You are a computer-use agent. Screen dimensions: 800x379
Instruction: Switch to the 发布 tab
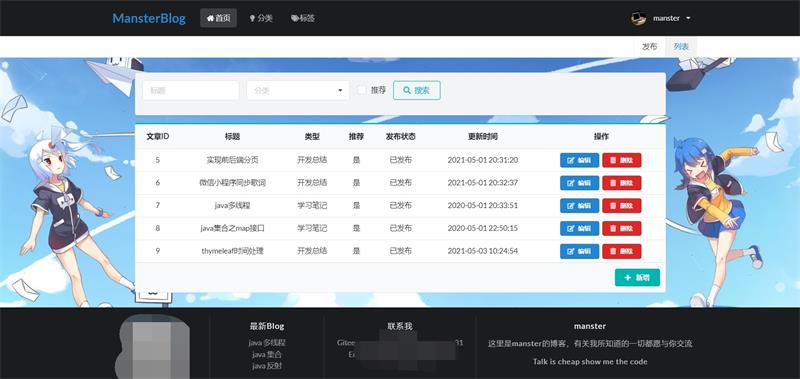649,47
